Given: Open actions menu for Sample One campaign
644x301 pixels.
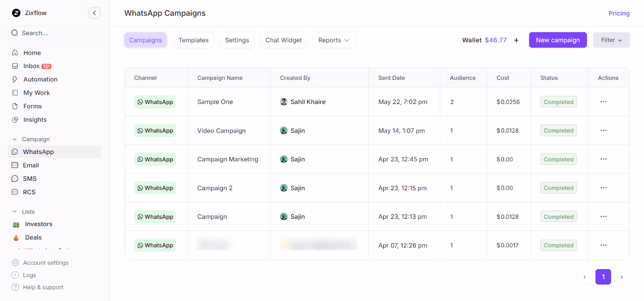Looking at the screenshot, I should 603,102.
